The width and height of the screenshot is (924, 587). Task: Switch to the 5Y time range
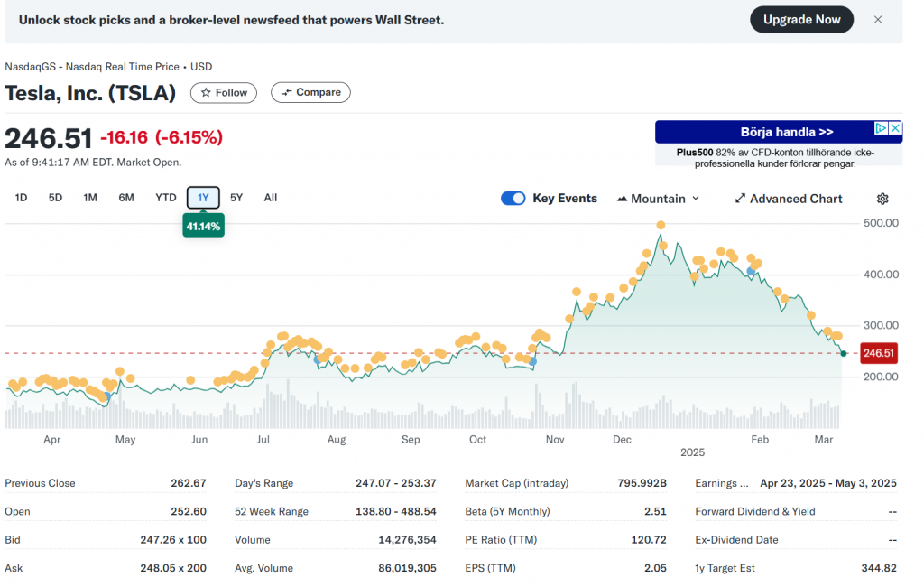[236, 198]
